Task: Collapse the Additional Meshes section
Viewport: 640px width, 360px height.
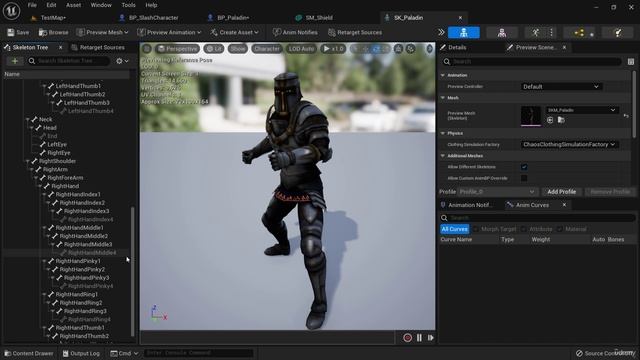Action: click(443, 156)
